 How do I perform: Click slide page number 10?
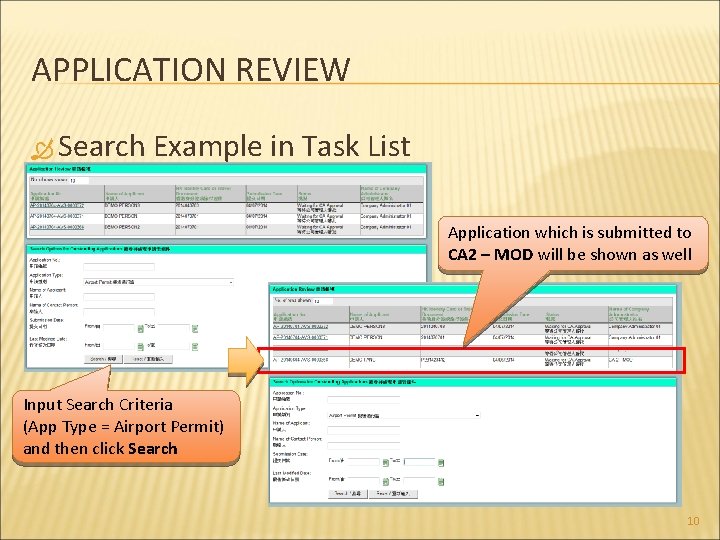693,521
